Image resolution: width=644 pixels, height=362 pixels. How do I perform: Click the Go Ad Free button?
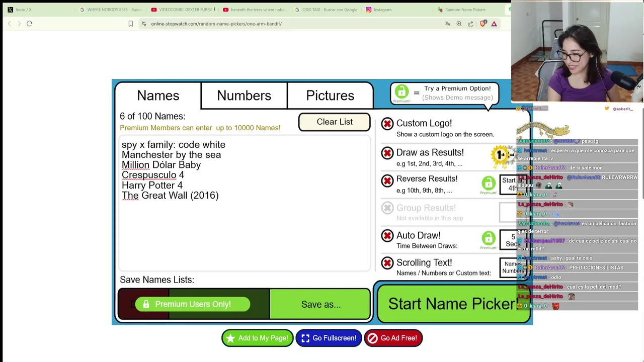pyautogui.click(x=393, y=338)
